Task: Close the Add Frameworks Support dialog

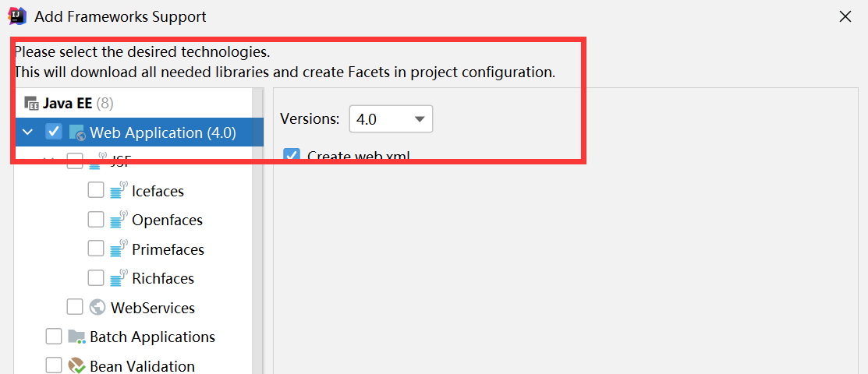Action: pyautogui.click(x=845, y=16)
